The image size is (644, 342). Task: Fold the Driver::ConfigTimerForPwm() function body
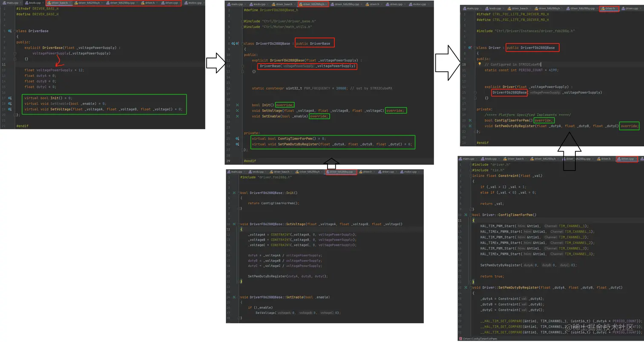pyautogui.click(x=472, y=215)
